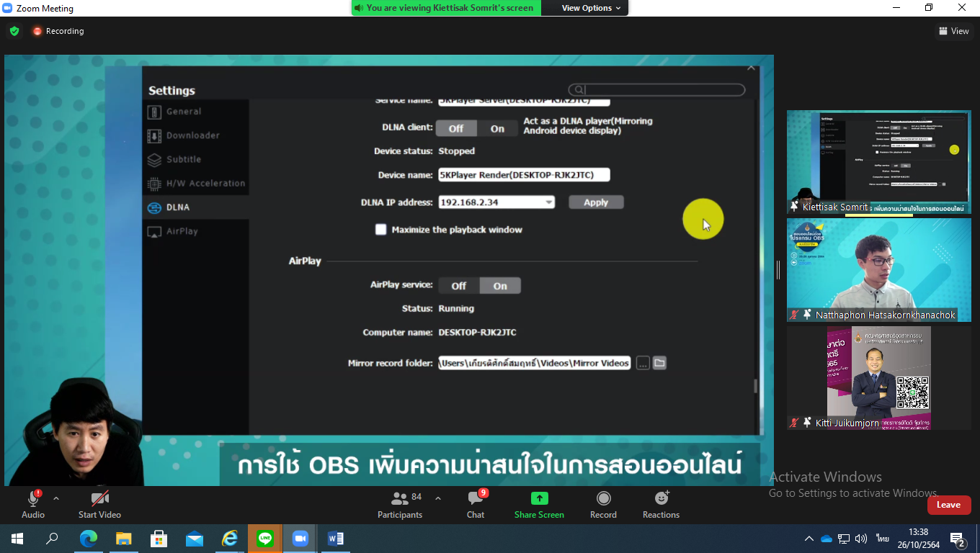Select Kiettisak Somrit's video thumbnail
The image size is (980, 553).
click(878, 162)
